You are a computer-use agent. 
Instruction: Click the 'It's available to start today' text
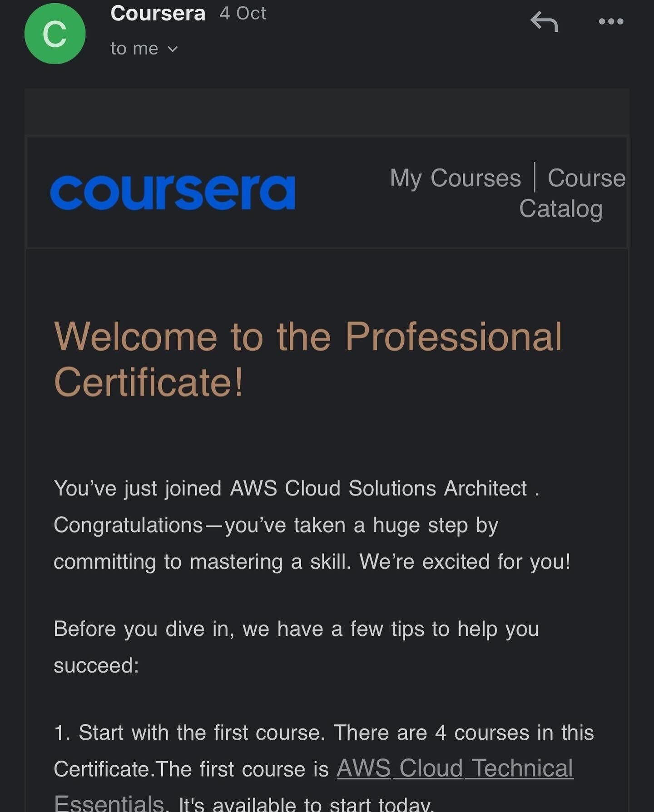[307, 804]
